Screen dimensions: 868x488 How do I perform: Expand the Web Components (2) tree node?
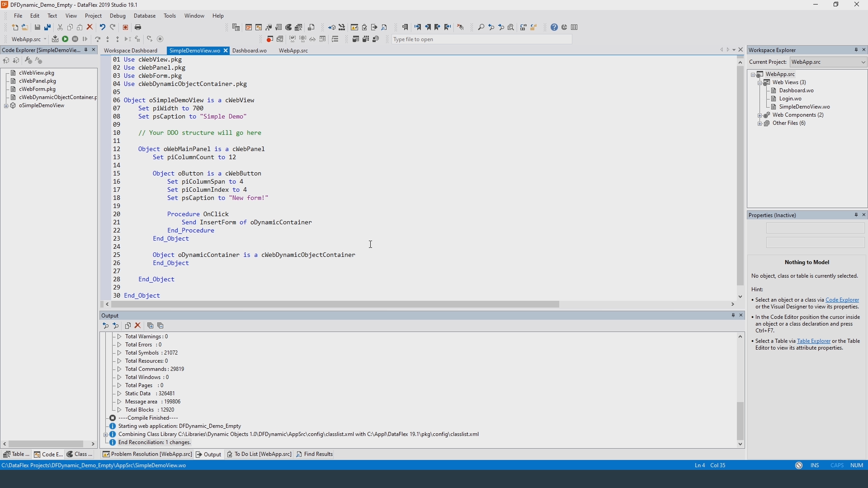click(760, 115)
